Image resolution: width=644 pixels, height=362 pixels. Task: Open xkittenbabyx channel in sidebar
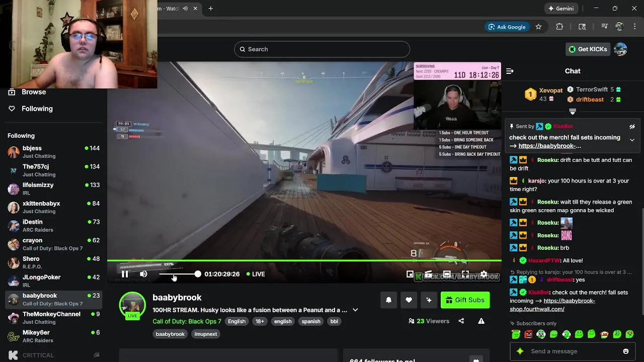coord(53,207)
